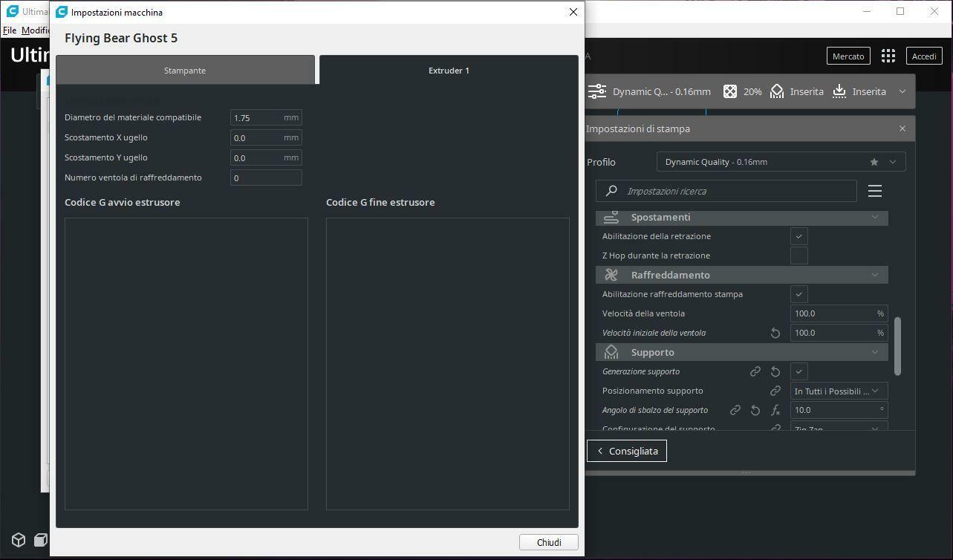Collapse print settings bar with chevron
Image resolution: width=953 pixels, height=560 pixels.
(902, 91)
